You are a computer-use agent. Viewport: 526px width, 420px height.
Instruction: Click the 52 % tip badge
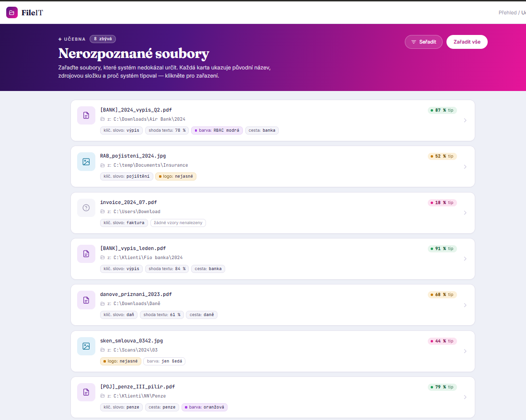click(x=442, y=156)
